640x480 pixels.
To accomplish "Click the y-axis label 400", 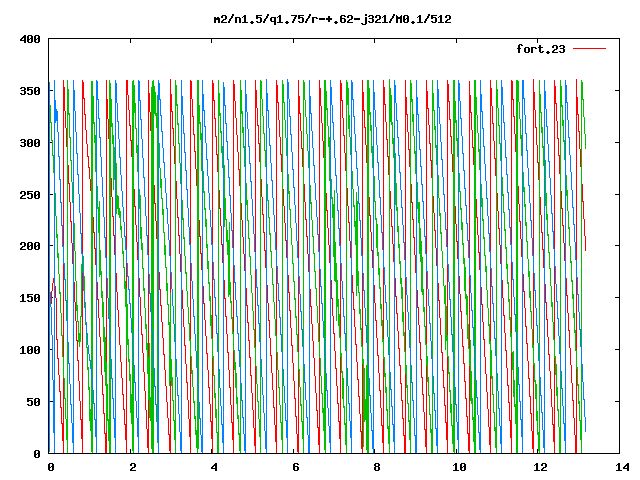I will tap(30, 39).
